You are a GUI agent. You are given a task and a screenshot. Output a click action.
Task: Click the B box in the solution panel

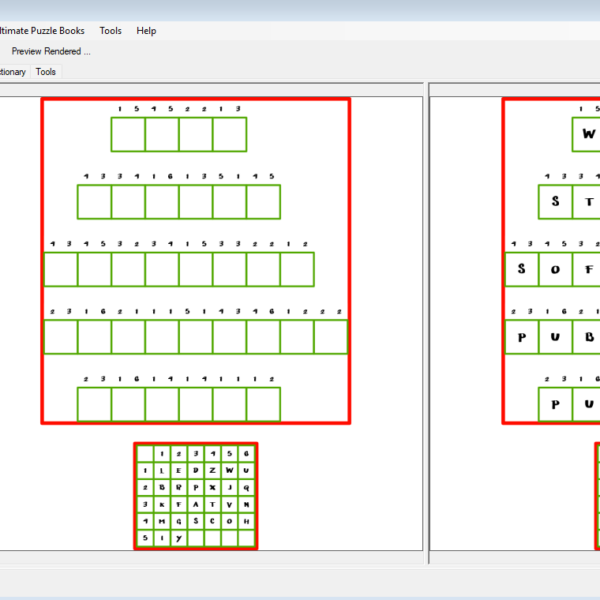coord(587,337)
